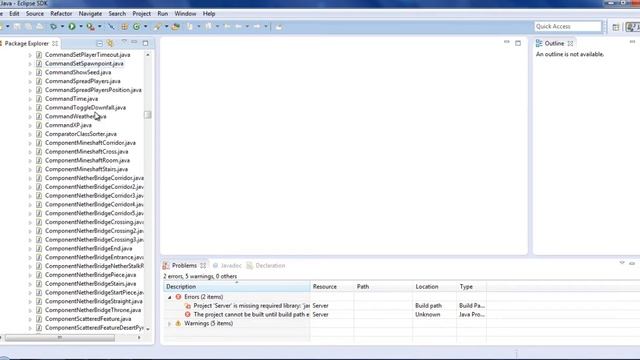Screen dimensions: 640x360
Task: Collapse the Errors (2 items) group
Action: point(169,297)
